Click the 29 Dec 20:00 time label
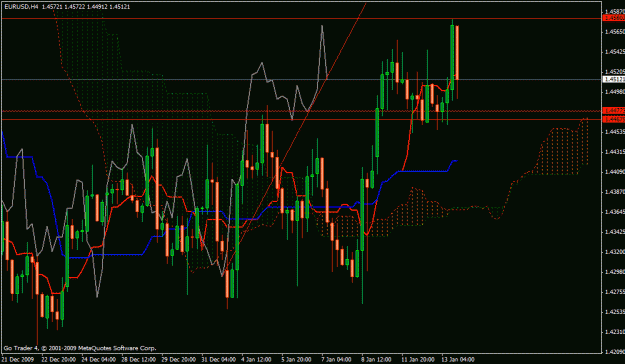This screenshot has height=364, width=625. point(179,359)
